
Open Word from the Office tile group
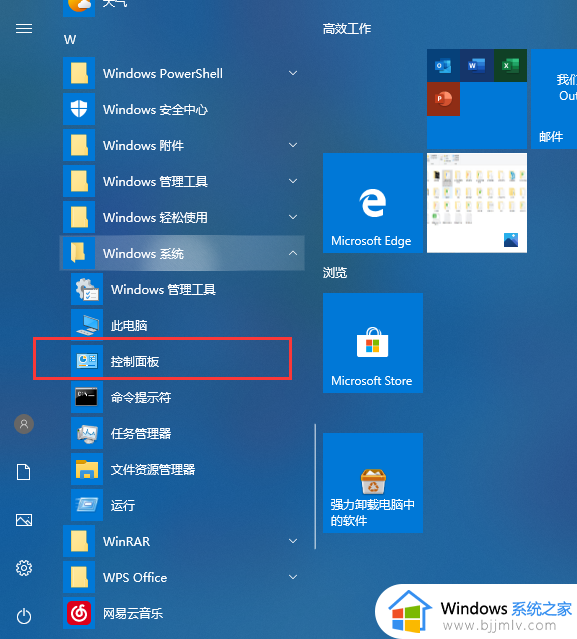(477, 66)
